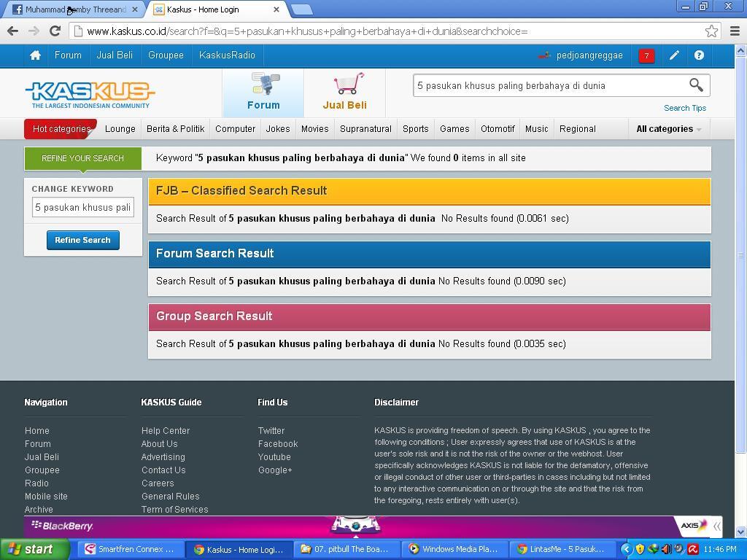Expand the All categories dropdown
This screenshot has height=560, width=747.
point(669,129)
